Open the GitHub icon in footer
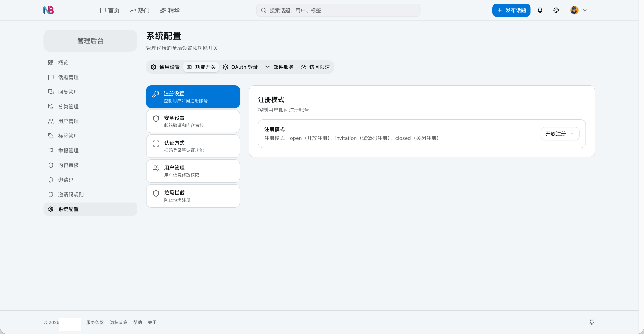Image resolution: width=644 pixels, height=334 pixels. click(592, 322)
